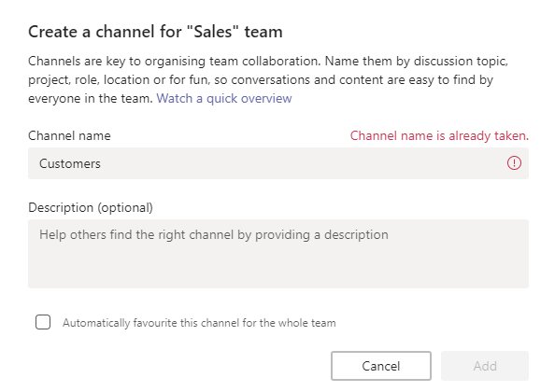
Task: Click the red error icon in Channel name field
Action: 514,163
